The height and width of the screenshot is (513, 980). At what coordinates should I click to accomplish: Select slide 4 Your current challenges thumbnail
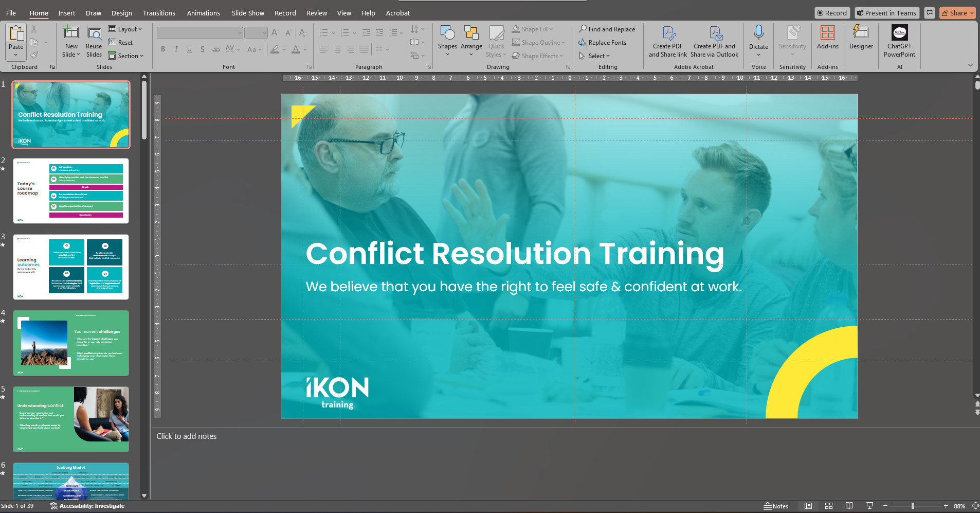[71, 343]
